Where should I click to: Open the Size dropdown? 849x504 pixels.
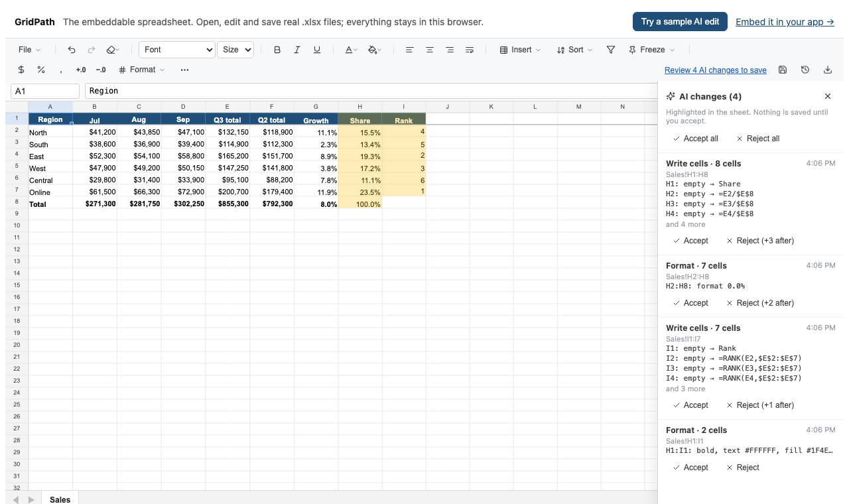pos(235,50)
